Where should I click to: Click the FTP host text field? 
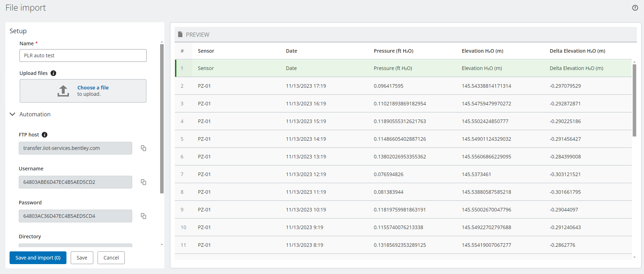(x=75, y=148)
